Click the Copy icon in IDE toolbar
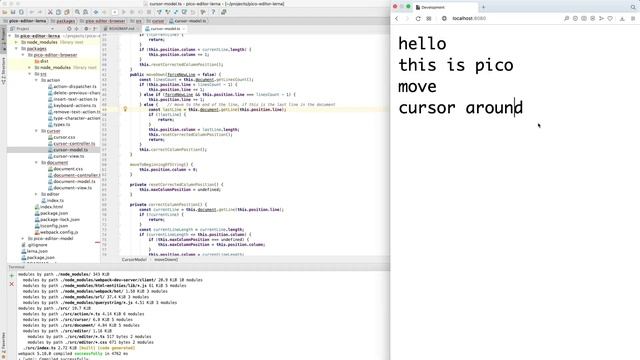The image size is (640, 360). click(58, 12)
